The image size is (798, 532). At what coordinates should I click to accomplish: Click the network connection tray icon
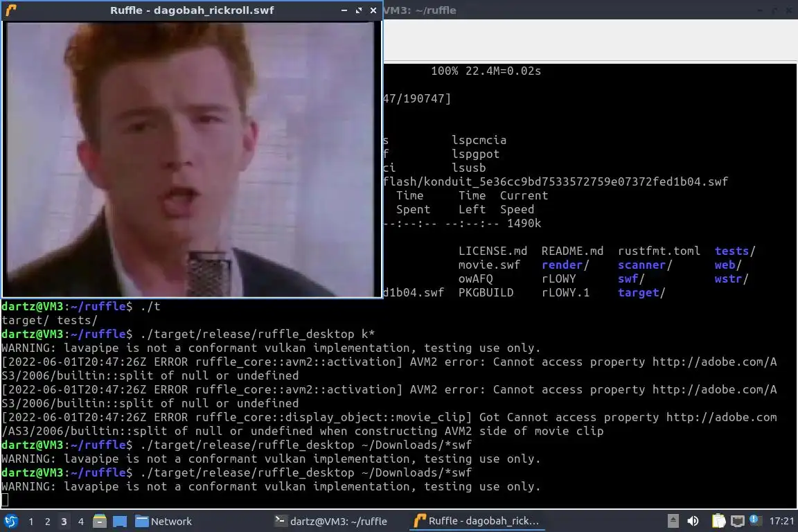coord(738,521)
